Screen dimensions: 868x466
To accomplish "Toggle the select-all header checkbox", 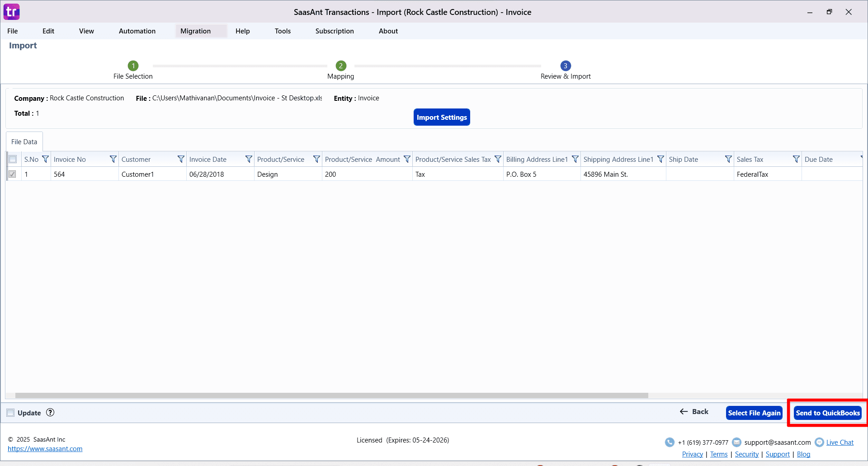I will click(x=13, y=159).
